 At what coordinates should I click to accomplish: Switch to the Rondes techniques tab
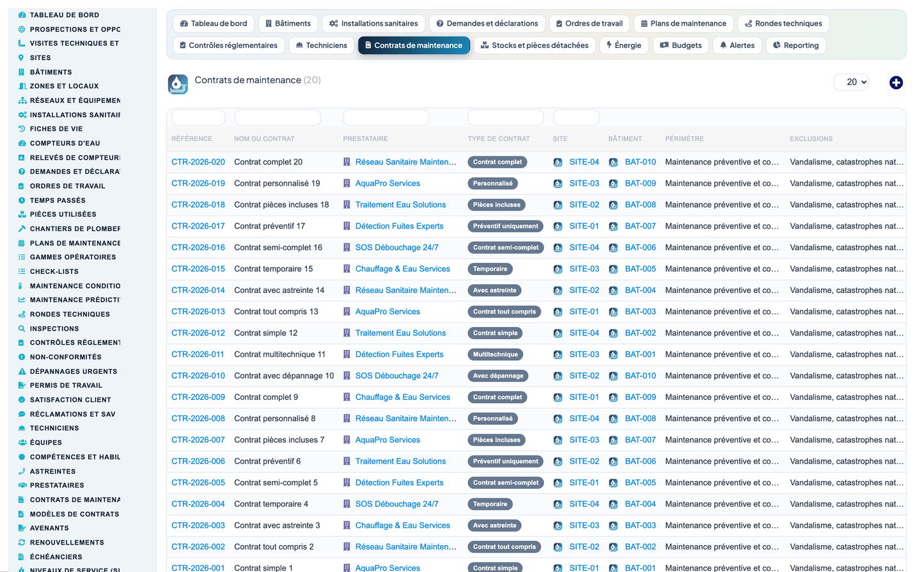783,24
